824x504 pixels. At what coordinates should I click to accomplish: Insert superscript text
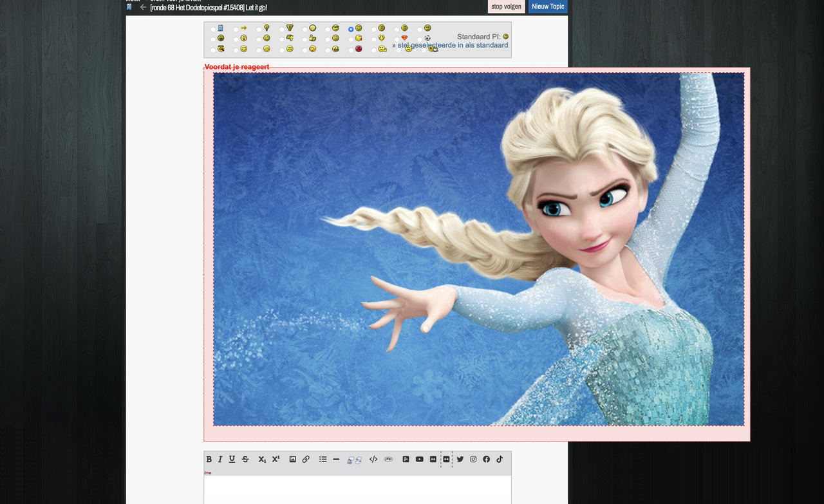276,460
